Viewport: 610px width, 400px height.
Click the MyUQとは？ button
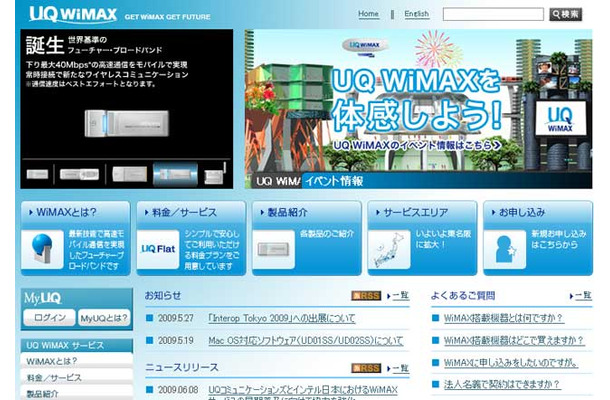point(104,318)
